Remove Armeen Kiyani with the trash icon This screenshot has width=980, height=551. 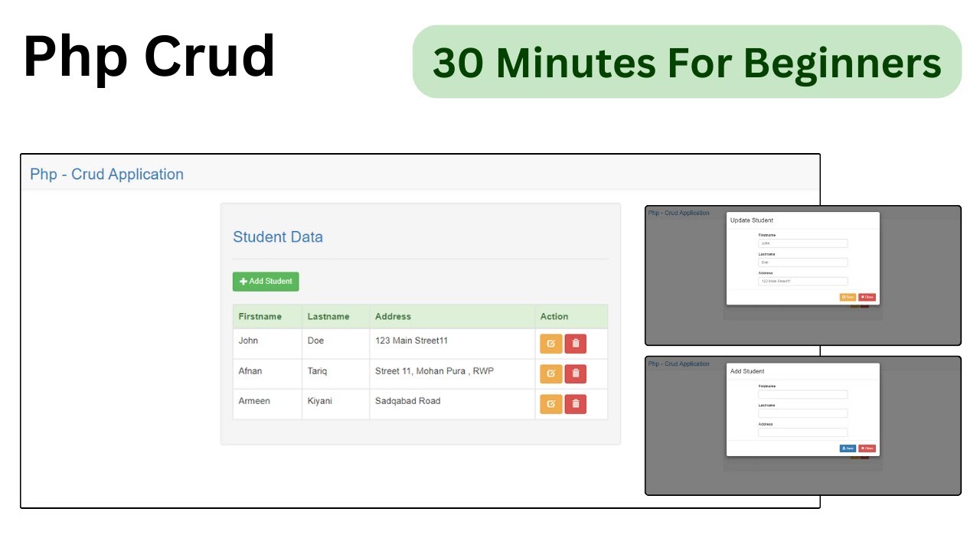[576, 404]
